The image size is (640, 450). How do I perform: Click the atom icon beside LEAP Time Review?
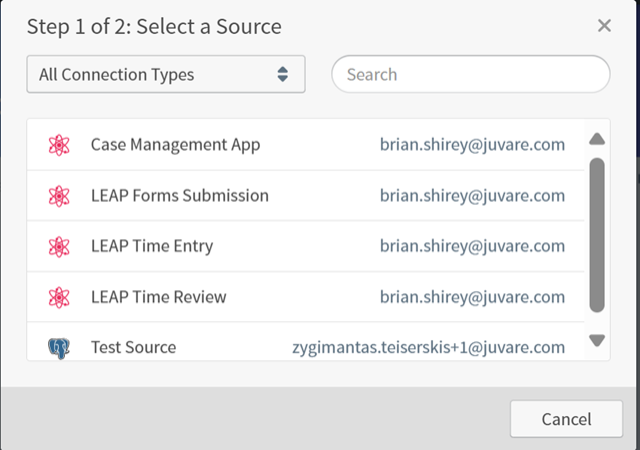pyautogui.click(x=59, y=297)
